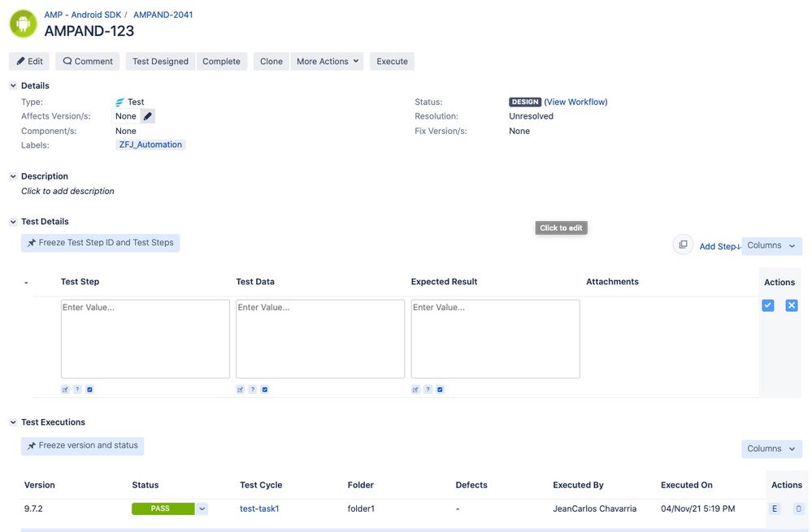Open the AMP - Android SDK breadcrumb link

tap(83, 15)
